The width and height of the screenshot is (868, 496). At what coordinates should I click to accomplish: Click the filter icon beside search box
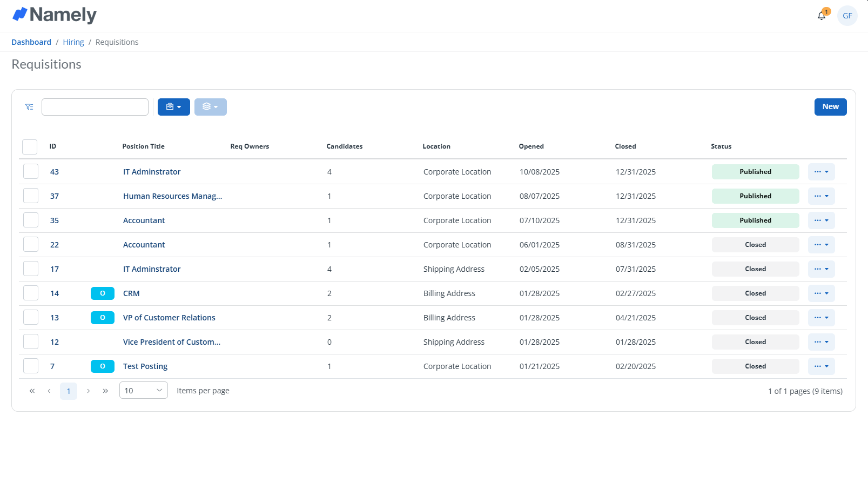(x=29, y=107)
